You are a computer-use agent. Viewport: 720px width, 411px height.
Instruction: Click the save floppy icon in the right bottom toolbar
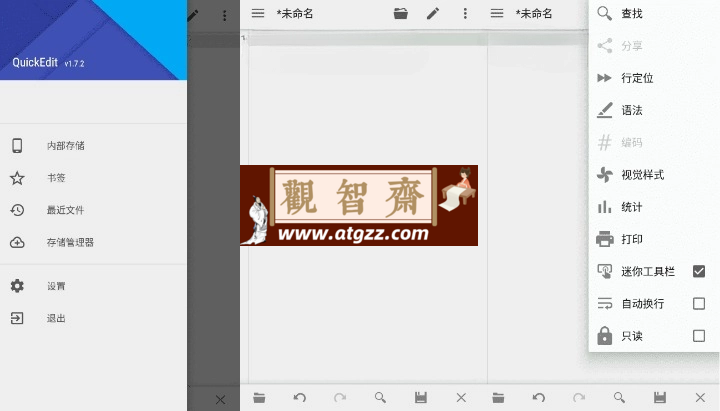click(660, 397)
